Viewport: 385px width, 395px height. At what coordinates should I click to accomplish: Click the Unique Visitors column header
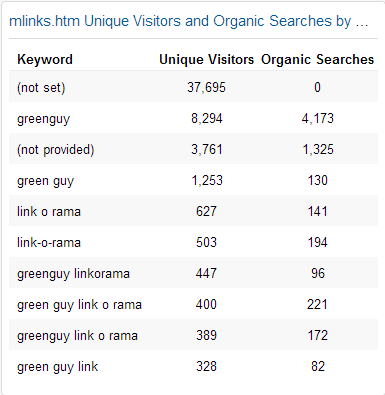[x=206, y=60]
